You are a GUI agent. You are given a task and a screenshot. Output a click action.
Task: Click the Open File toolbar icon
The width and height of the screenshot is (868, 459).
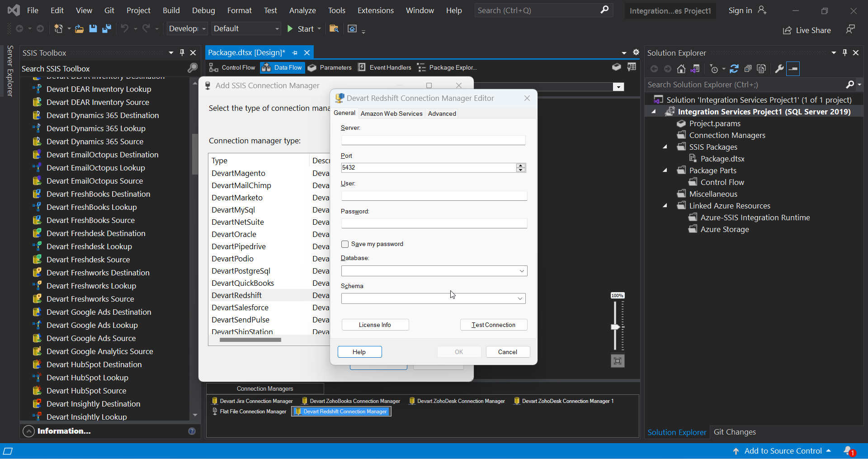(79, 29)
